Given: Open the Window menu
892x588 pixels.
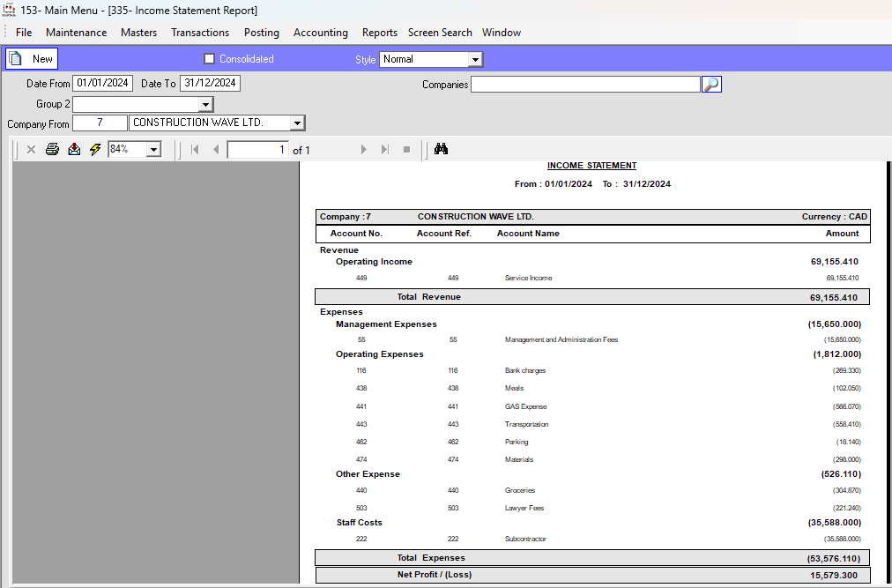Looking at the screenshot, I should 502,33.
